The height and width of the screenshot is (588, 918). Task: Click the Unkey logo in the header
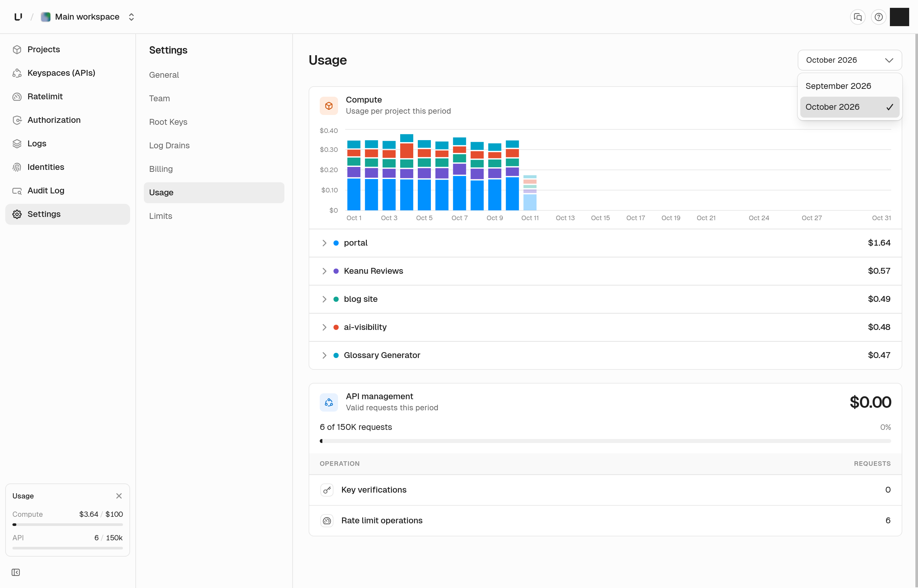pos(18,17)
